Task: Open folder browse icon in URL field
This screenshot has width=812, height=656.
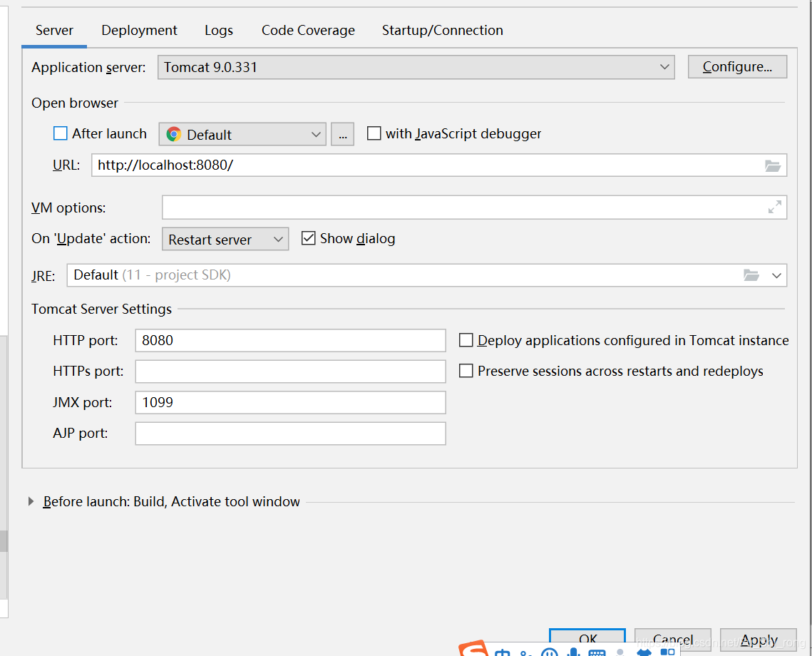Action: (773, 165)
